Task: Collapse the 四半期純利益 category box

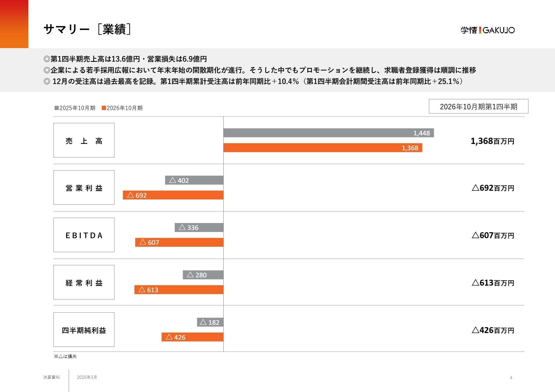Action: coord(83,330)
